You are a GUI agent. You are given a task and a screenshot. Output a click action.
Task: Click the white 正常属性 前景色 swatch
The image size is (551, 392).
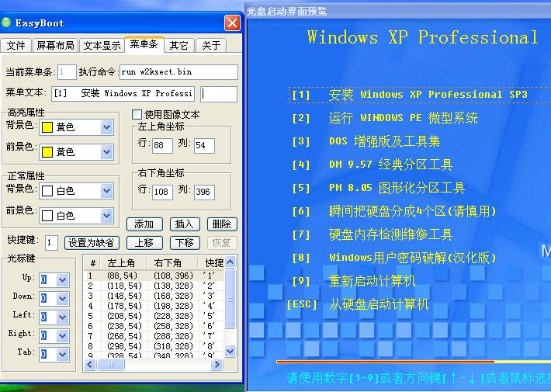[47, 216]
